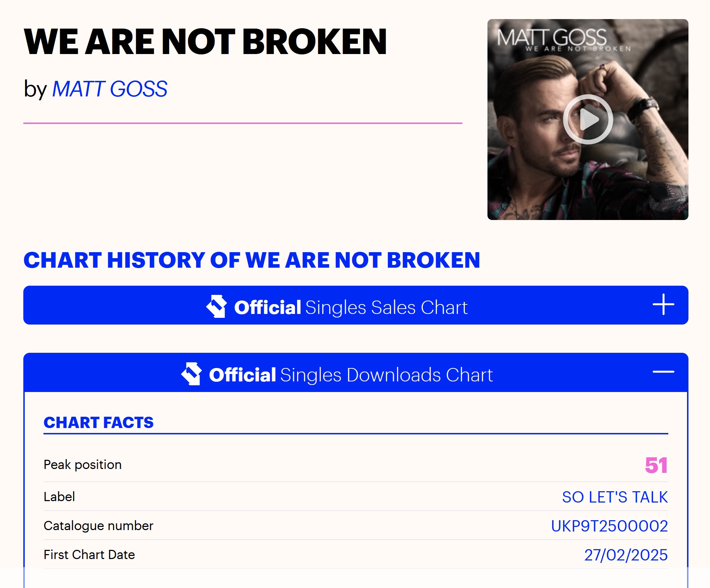The width and height of the screenshot is (710, 588).
Task: Click the Catalogue number row label
Action: [x=99, y=526]
